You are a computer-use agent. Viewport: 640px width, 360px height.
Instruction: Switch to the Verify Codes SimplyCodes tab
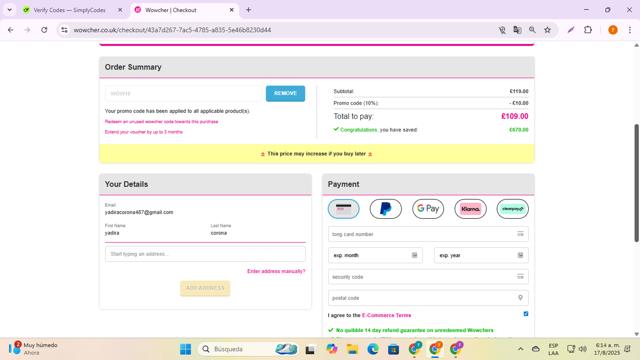(x=69, y=10)
